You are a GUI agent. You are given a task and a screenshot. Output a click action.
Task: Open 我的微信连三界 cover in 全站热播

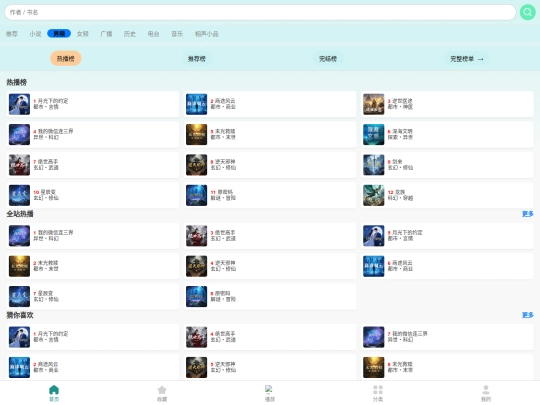click(x=19, y=236)
